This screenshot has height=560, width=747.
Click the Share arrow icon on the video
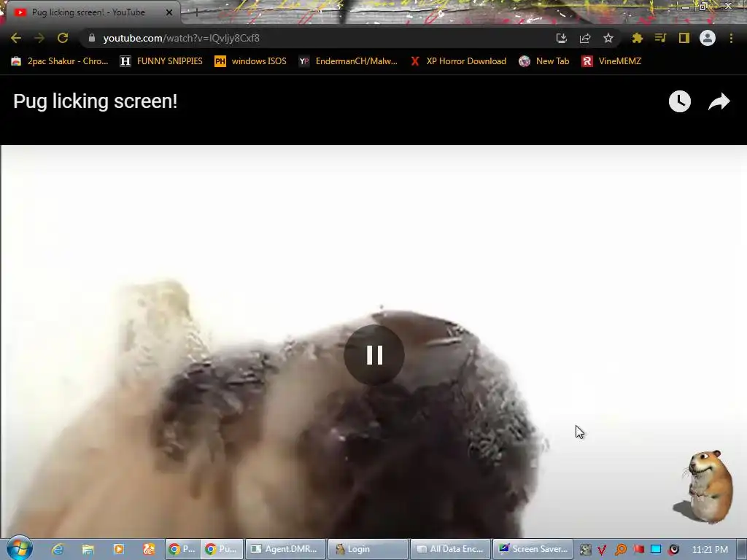click(719, 101)
